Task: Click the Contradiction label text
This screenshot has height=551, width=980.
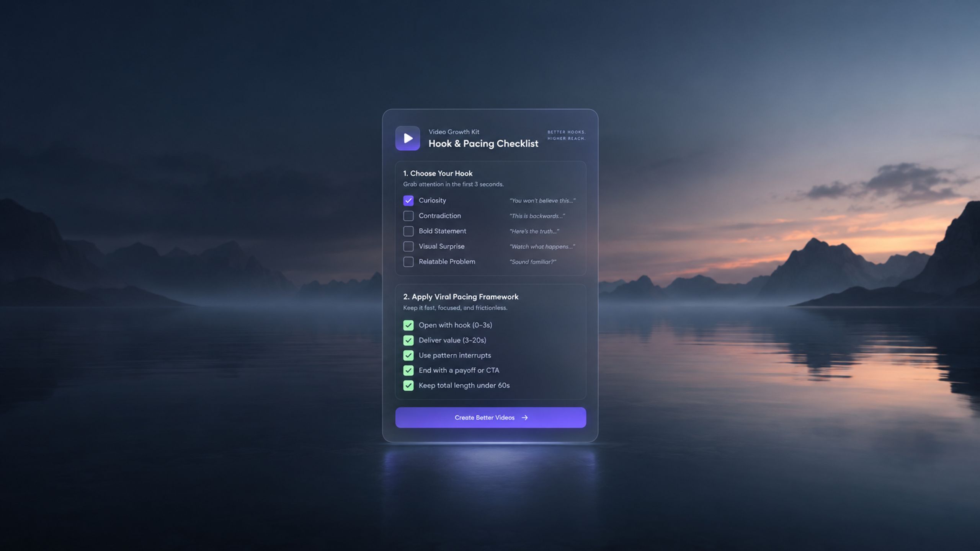Action: point(439,216)
